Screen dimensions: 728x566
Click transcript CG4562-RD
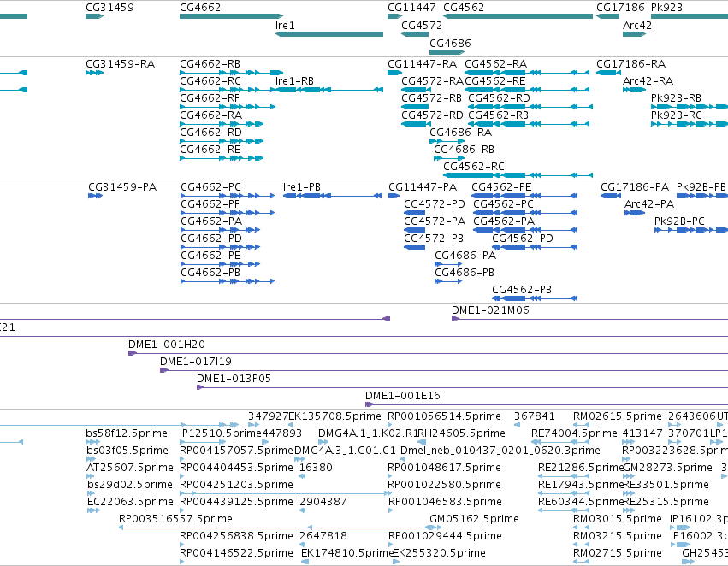click(x=530, y=107)
